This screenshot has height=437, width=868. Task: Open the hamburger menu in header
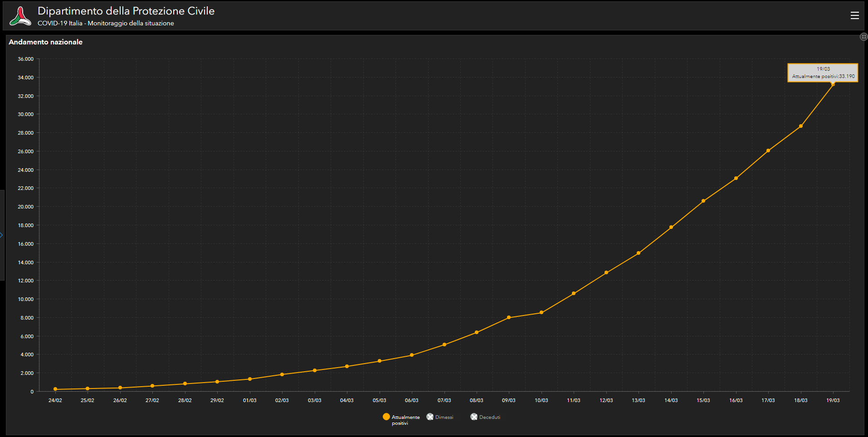point(854,15)
